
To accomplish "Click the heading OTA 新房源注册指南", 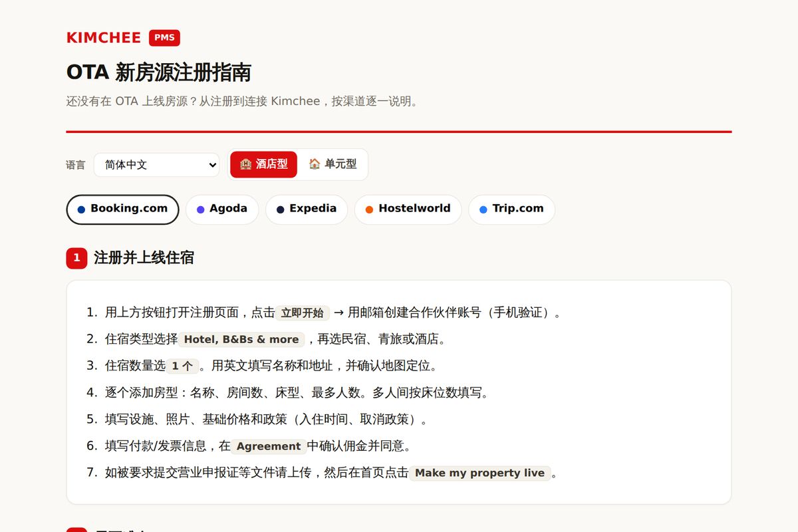I will [x=159, y=72].
